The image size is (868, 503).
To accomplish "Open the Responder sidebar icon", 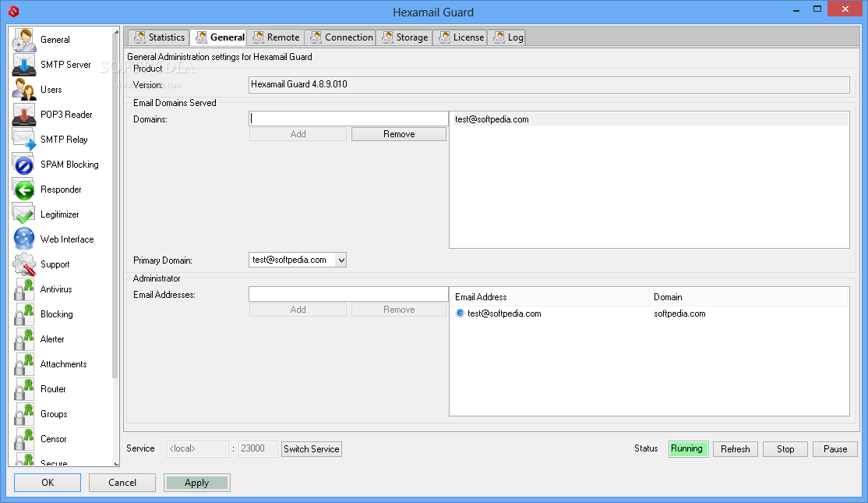I will [x=24, y=190].
